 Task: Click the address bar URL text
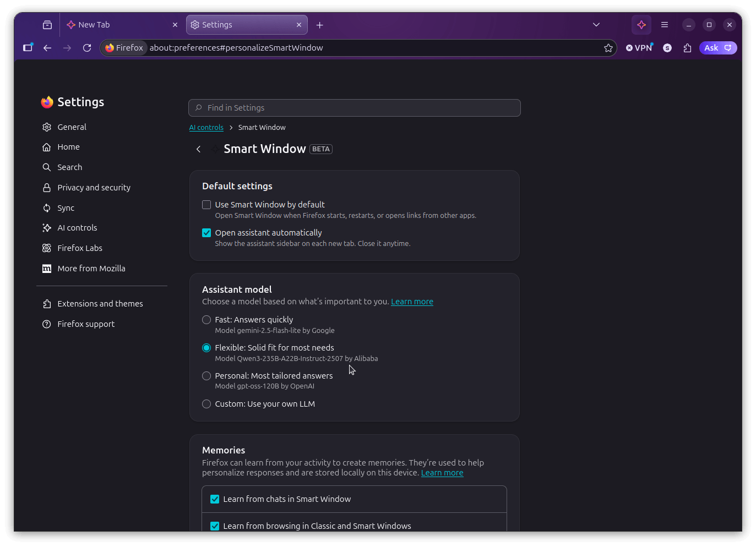236,48
